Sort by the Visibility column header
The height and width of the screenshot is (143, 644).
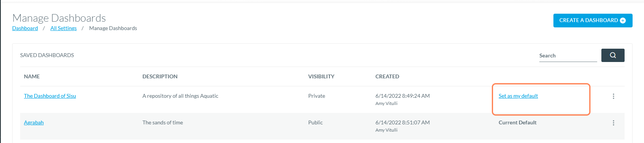pyautogui.click(x=321, y=76)
